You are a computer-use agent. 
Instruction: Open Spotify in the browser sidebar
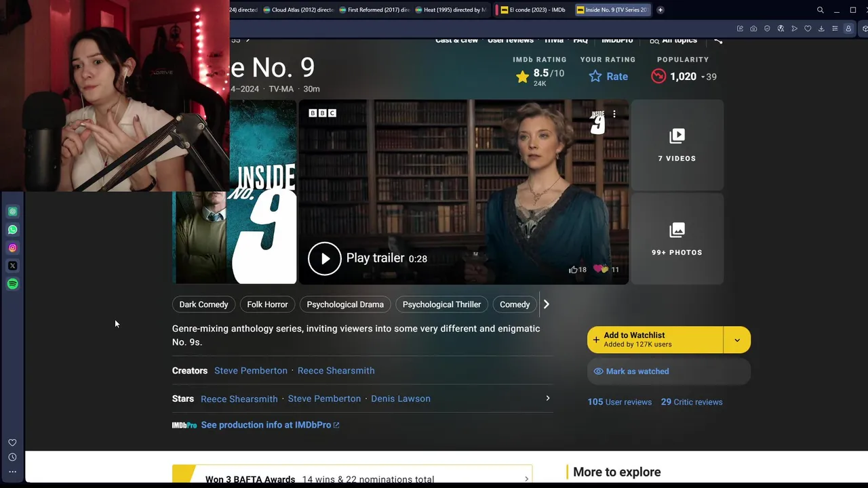[12, 284]
